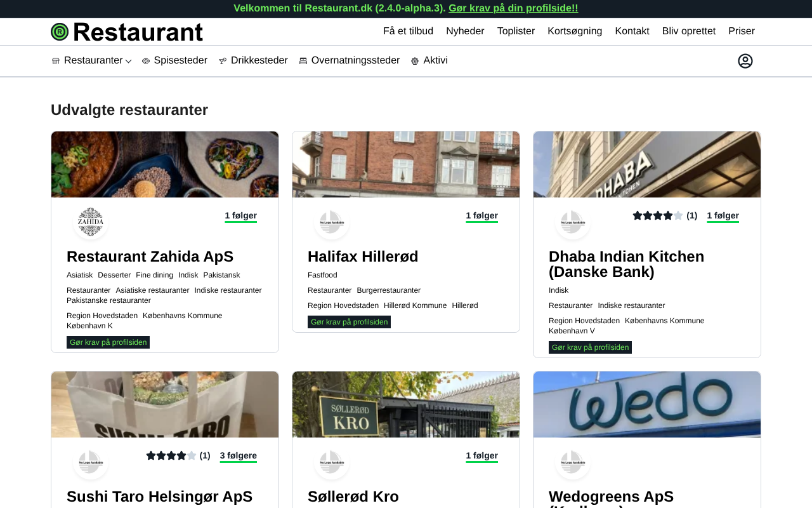
Task: Open the Nyheder page
Action: 465,31
